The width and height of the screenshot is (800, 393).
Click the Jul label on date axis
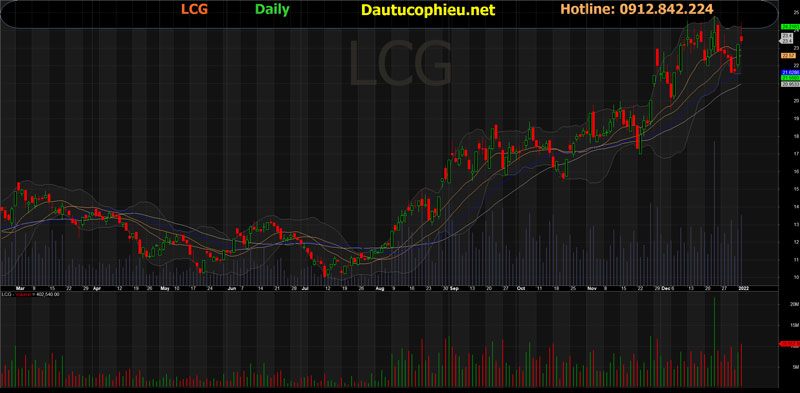(x=305, y=288)
